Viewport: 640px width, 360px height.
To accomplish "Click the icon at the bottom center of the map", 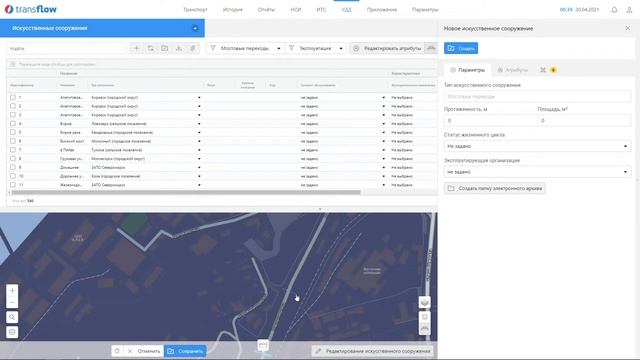I will (263, 346).
